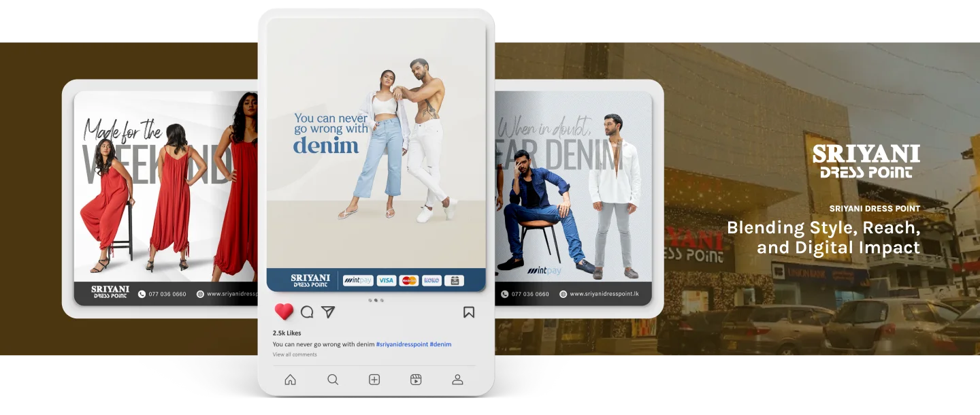Open the Search magnifier in bottom bar
Screen dimensions: 980x415
click(x=333, y=380)
